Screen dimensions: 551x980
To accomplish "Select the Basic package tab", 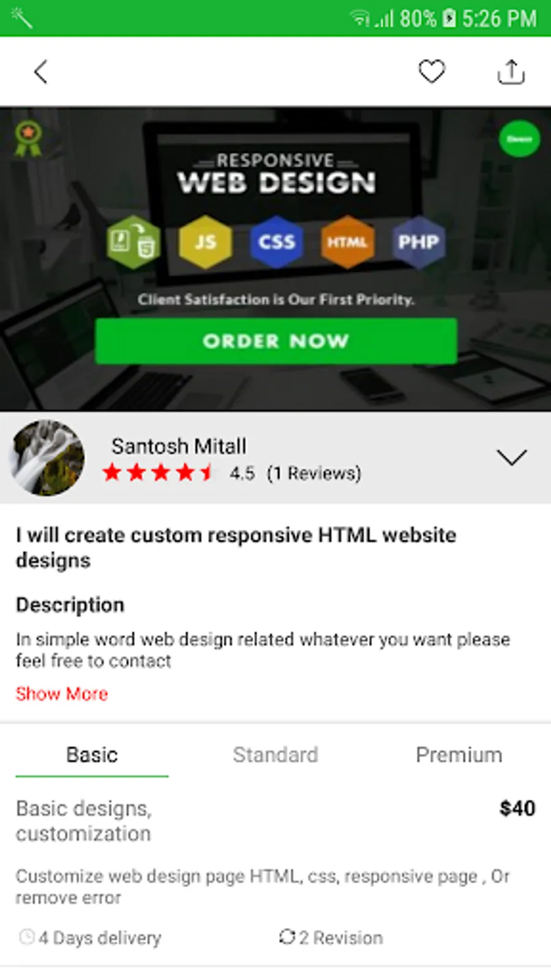I will pos(92,755).
